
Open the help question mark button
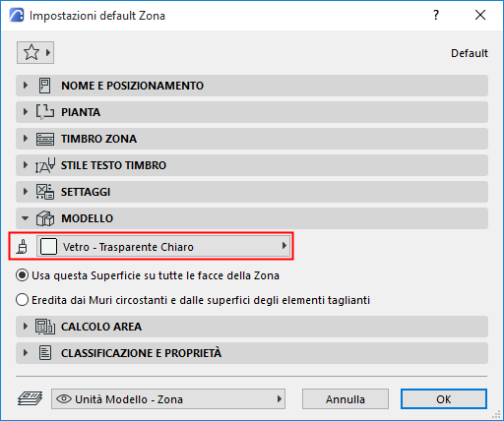[436, 15]
